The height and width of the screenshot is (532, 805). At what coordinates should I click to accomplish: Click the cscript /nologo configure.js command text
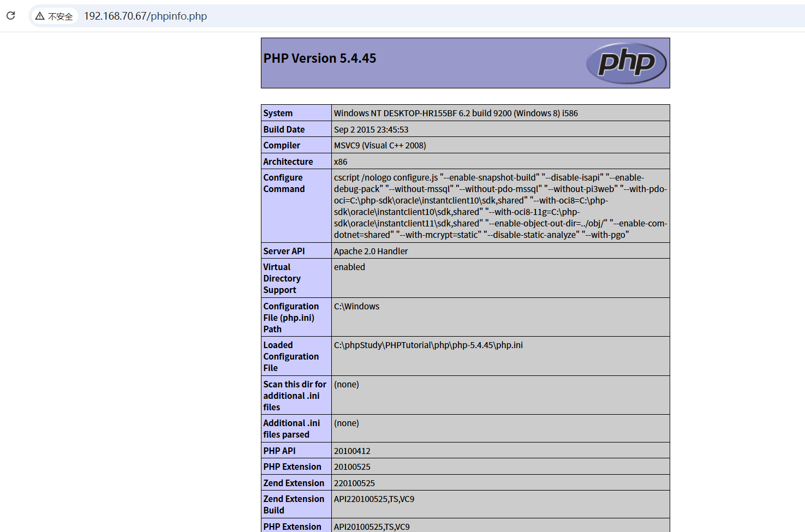pos(500,206)
